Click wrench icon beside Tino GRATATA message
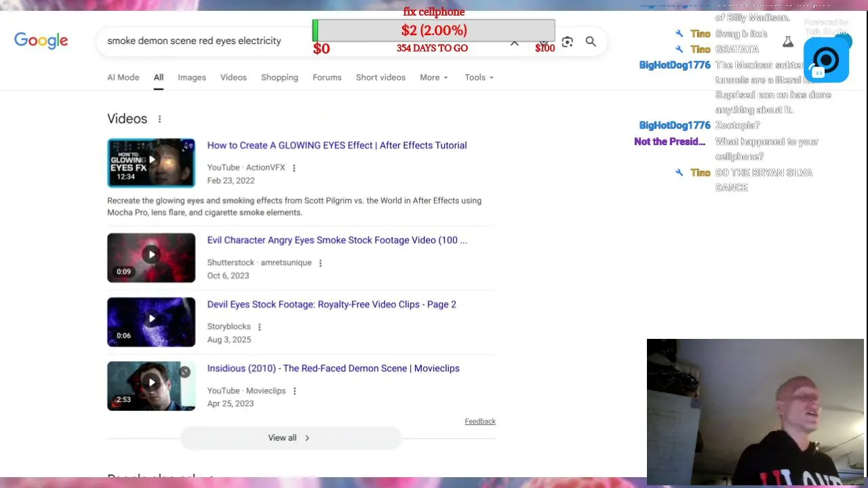Image resolution: width=868 pixels, height=488 pixels. coord(679,49)
